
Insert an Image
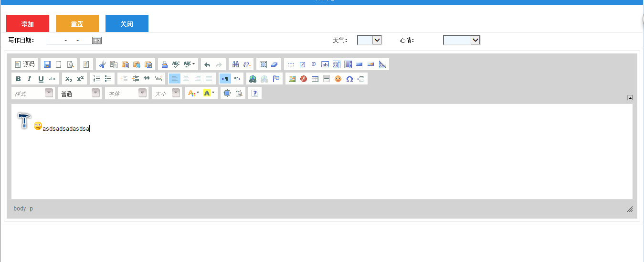tap(292, 79)
